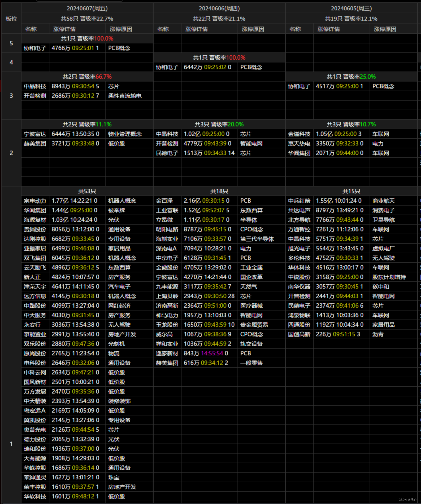Select stock 华软科技
Image resolution: width=421 pixels, height=504 pixels.
point(35,497)
